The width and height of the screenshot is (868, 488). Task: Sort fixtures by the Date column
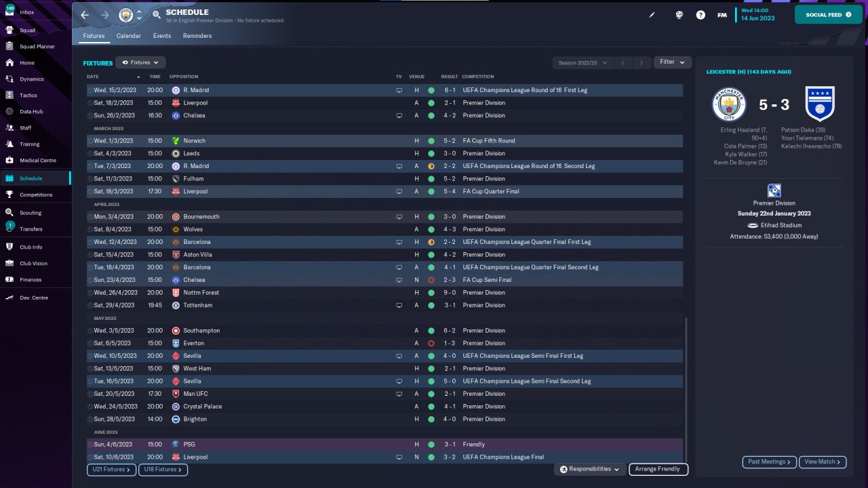[x=93, y=77]
